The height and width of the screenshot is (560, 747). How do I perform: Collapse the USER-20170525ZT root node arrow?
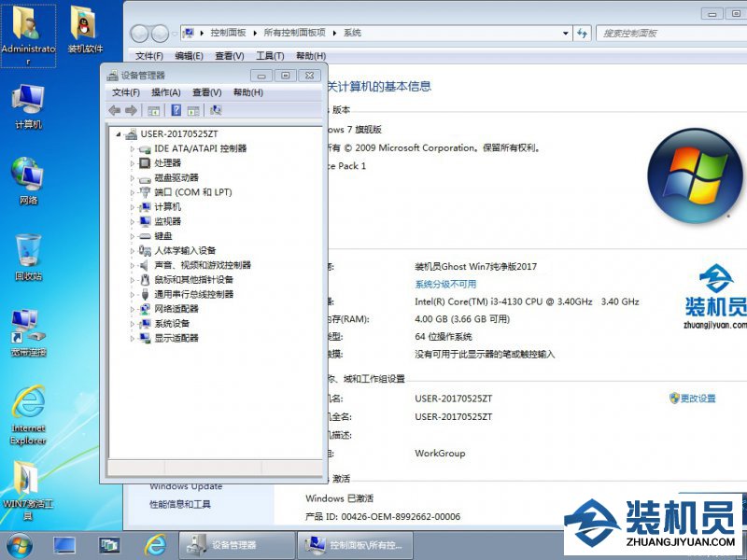click(119, 134)
